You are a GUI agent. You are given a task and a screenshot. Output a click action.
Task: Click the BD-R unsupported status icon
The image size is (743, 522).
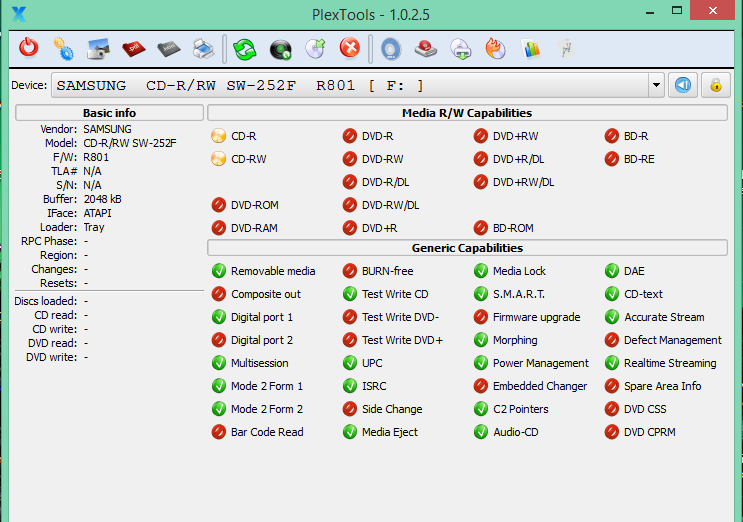click(611, 136)
